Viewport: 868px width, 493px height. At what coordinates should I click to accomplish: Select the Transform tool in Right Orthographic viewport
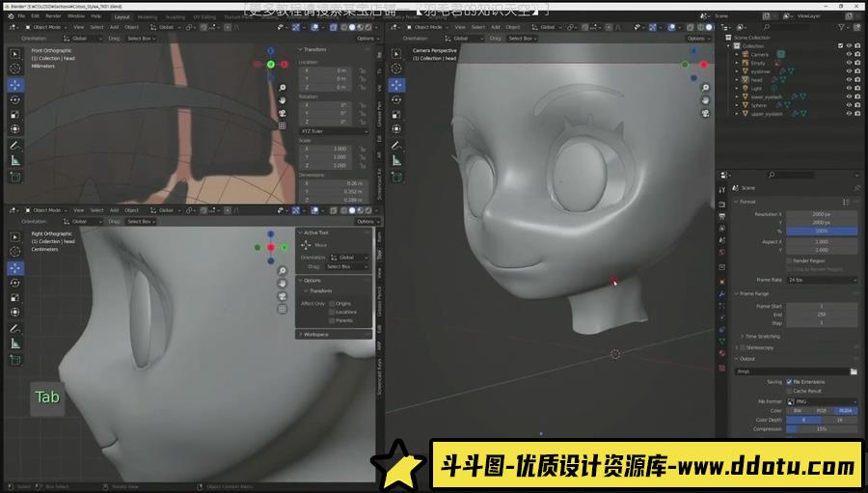[x=14, y=313]
